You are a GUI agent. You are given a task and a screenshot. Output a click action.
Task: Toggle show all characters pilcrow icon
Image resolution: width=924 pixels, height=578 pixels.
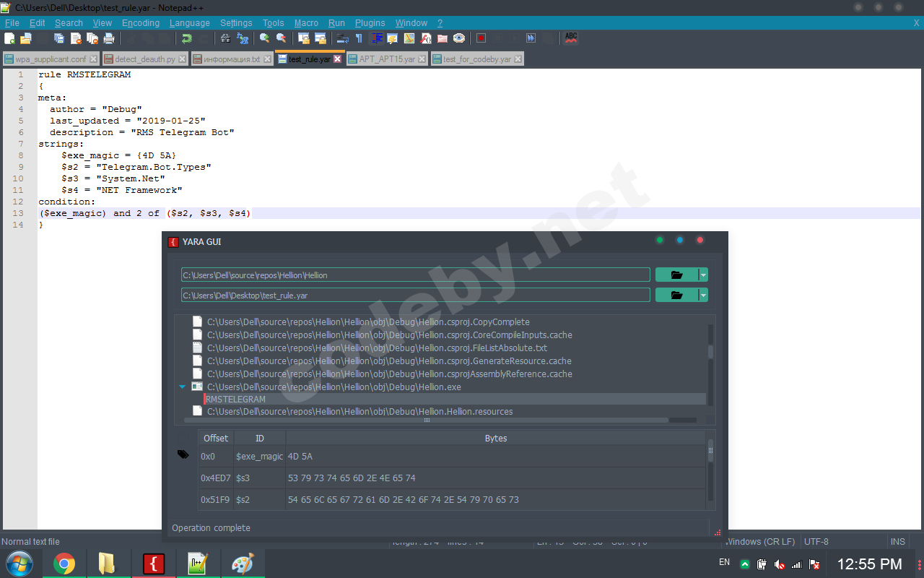(x=359, y=38)
